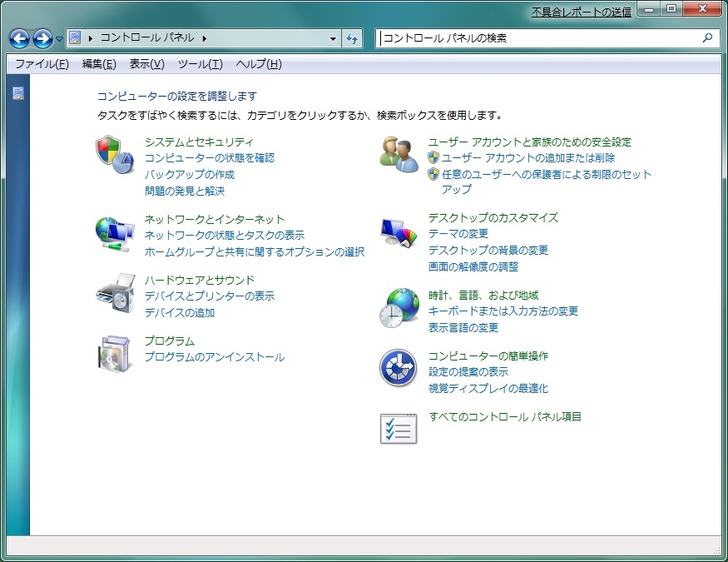Open the 編集(E) menu
Screen dimensions: 728x562
(99, 64)
